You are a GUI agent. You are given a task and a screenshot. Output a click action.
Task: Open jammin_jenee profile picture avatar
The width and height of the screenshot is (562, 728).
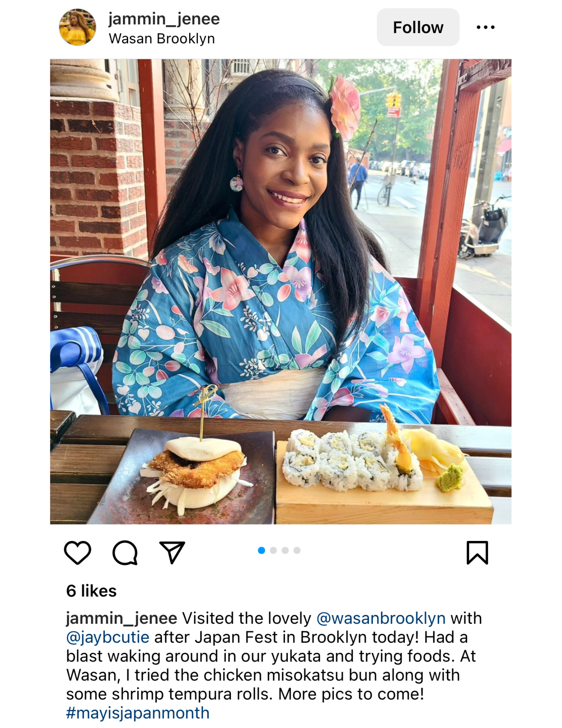77,27
